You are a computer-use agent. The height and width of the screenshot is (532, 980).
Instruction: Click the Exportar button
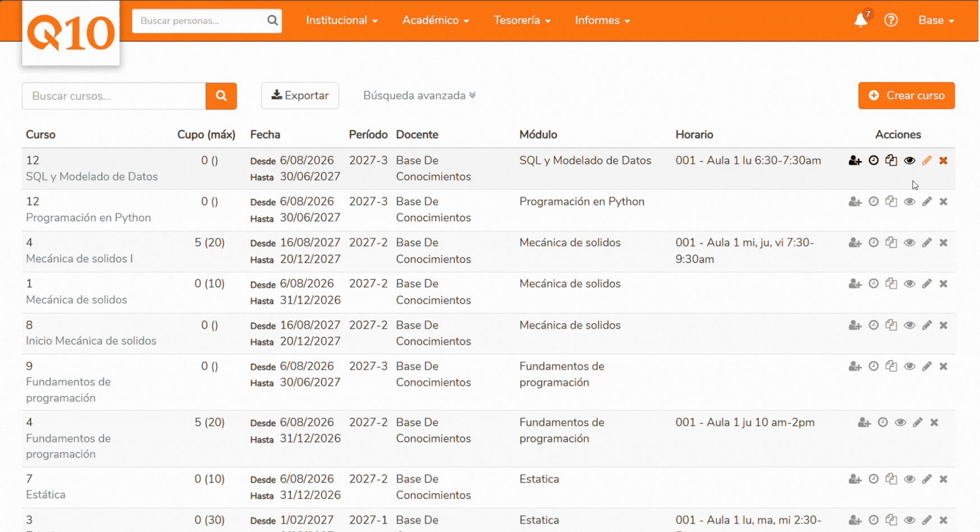tap(300, 95)
